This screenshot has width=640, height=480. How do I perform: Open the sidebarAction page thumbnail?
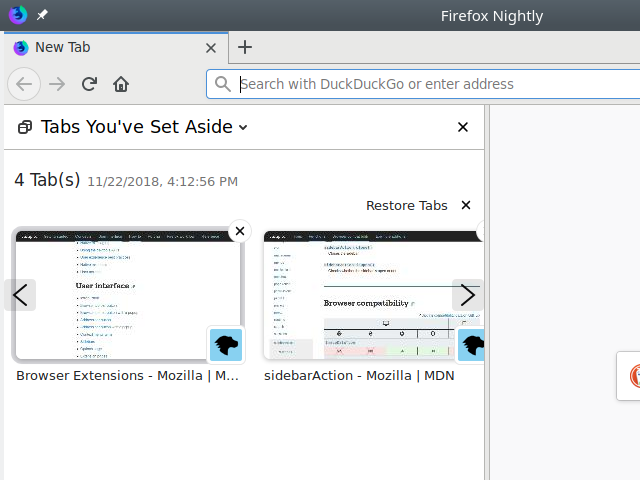(373, 295)
